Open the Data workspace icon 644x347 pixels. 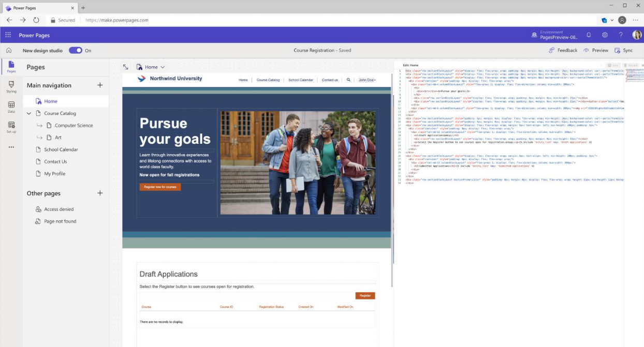coord(11,107)
